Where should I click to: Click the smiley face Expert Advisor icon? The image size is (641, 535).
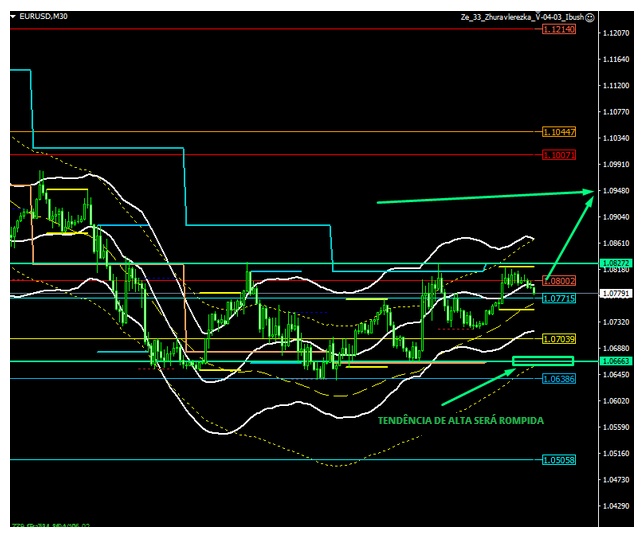(590, 17)
